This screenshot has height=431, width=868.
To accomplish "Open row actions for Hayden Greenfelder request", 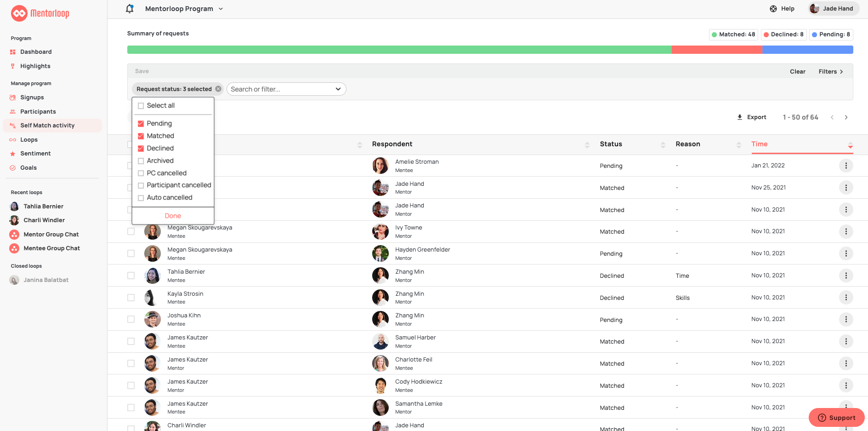I will pyautogui.click(x=846, y=253).
